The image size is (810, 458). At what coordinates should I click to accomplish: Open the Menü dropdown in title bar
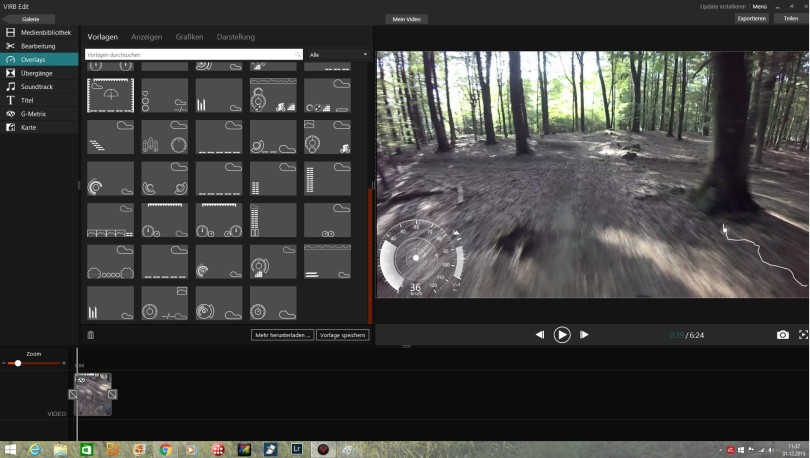[760, 6]
